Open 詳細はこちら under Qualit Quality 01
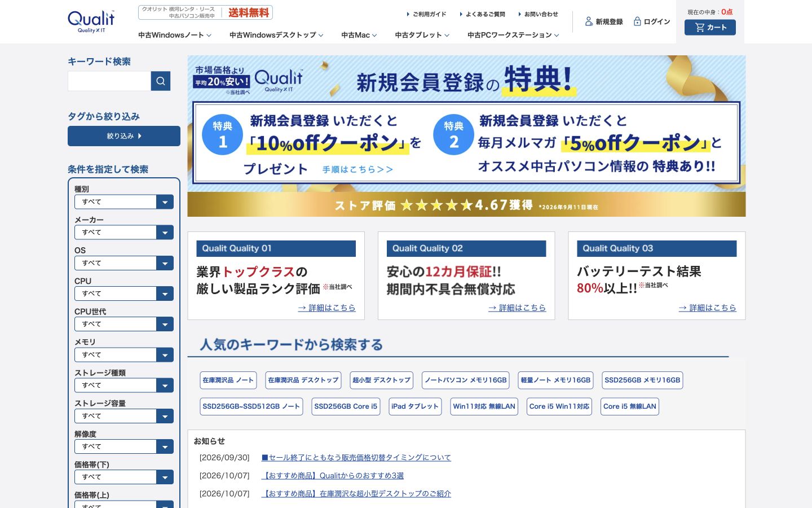The width and height of the screenshot is (812, 508). pos(327,308)
